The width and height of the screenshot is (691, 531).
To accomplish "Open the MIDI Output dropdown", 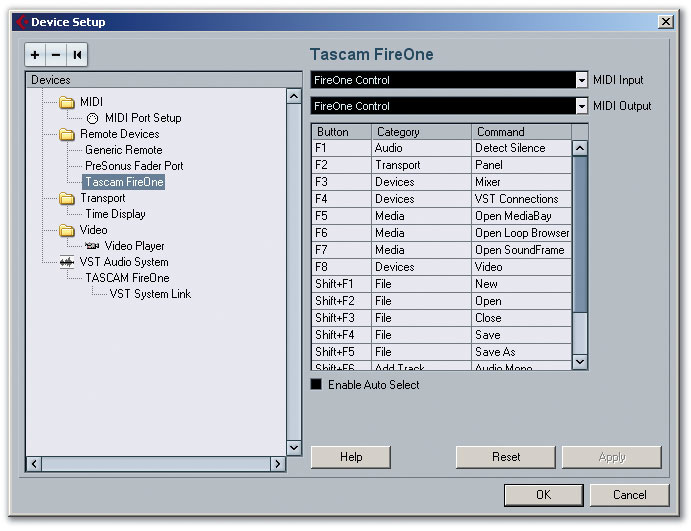I will point(581,106).
